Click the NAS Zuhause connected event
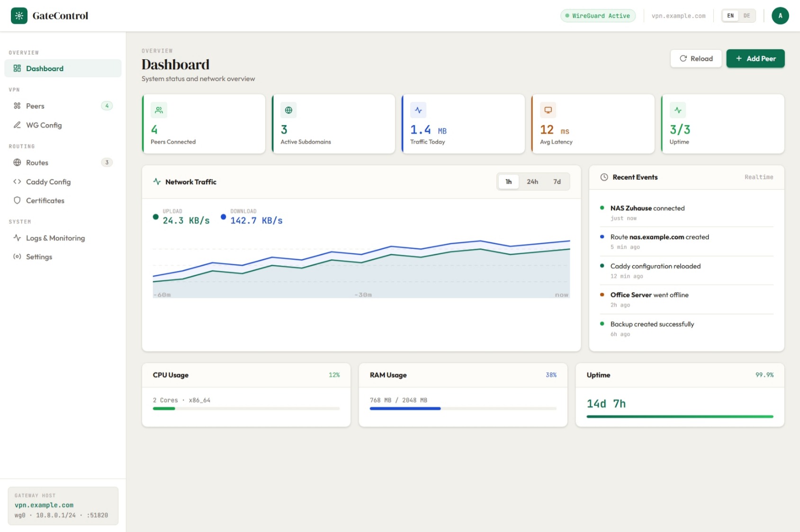This screenshot has height=532, width=800. (647, 208)
